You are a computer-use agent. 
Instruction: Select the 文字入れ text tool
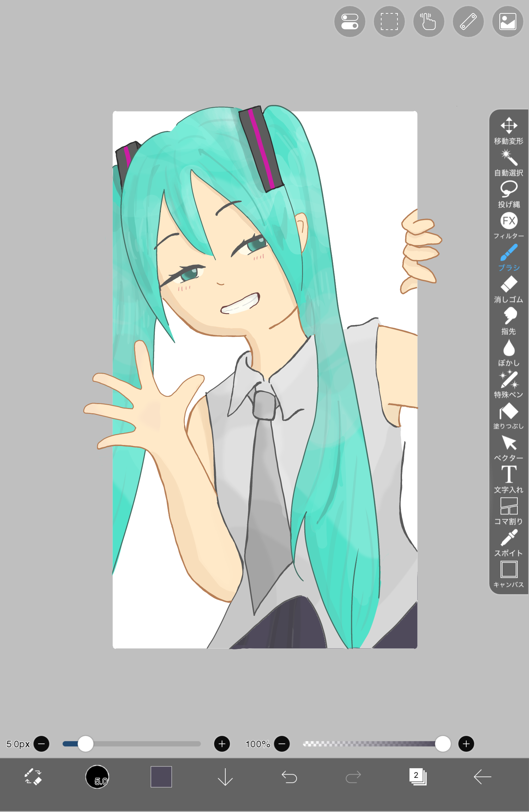click(509, 479)
